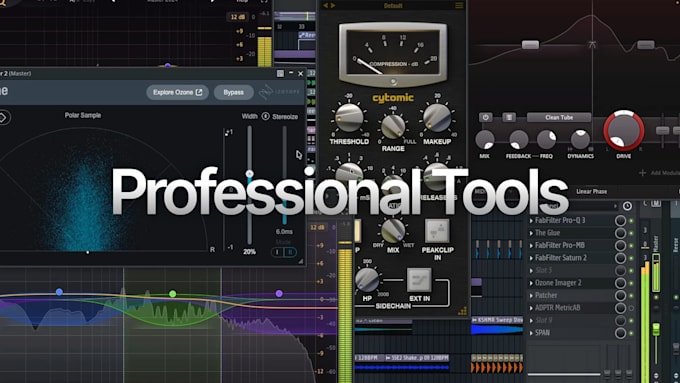680x383 pixels.
Task: Click the mixer latency clock icon
Action: click(627, 206)
